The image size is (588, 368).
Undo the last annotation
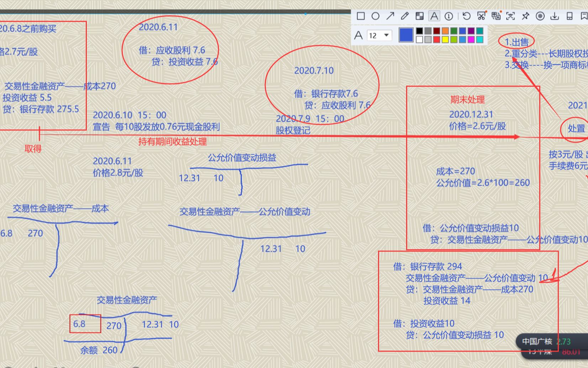pyautogui.click(x=466, y=16)
